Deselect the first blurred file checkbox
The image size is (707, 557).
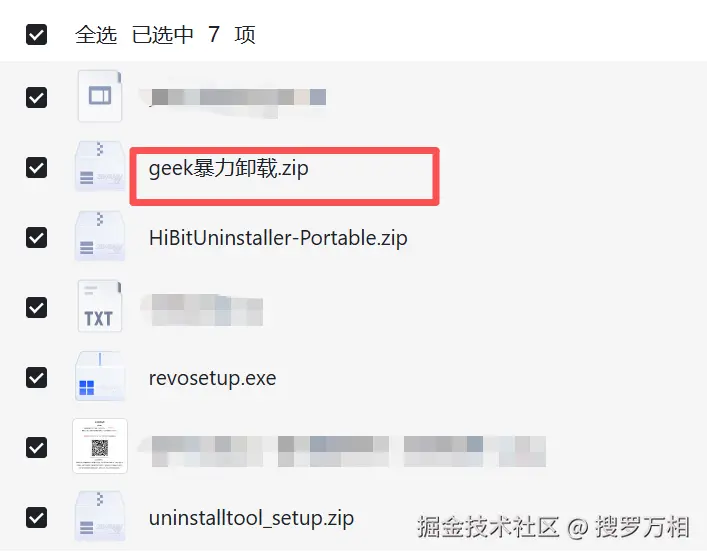click(x=37, y=97)
